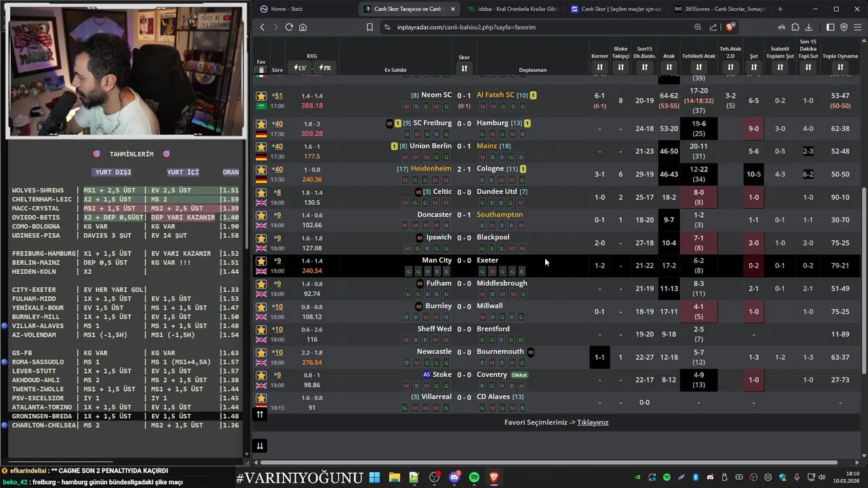Open Discord from taskbar
The width and height of the screenshot is (868, 488).
(454, 478)
